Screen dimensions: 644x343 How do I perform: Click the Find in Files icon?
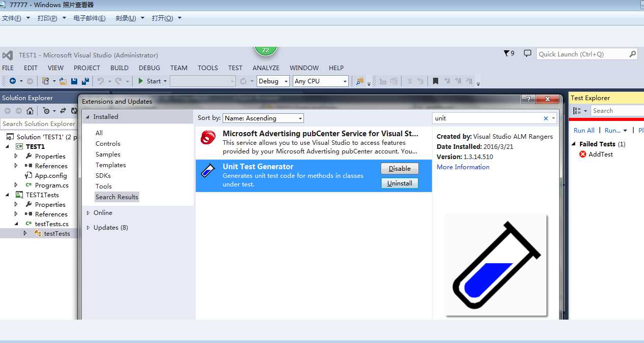click(x=360, y=81)
